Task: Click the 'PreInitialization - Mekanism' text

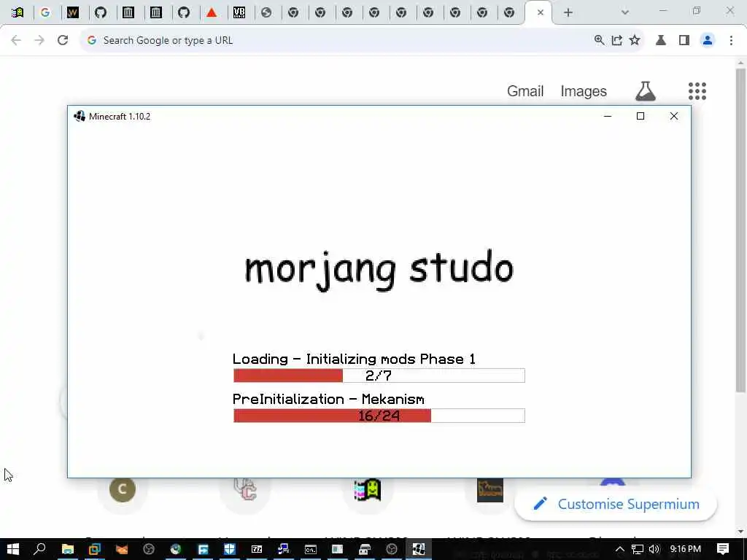Action: coord(328,399)
